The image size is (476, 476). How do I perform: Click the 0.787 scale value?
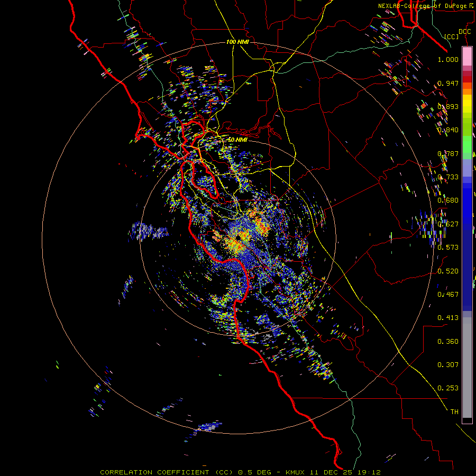[448, 153]
